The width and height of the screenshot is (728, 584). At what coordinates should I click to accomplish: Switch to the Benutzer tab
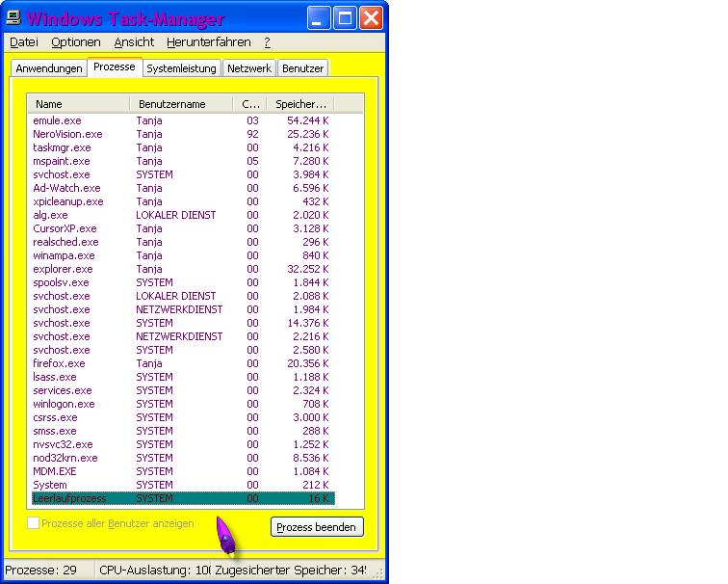[302, 68]
